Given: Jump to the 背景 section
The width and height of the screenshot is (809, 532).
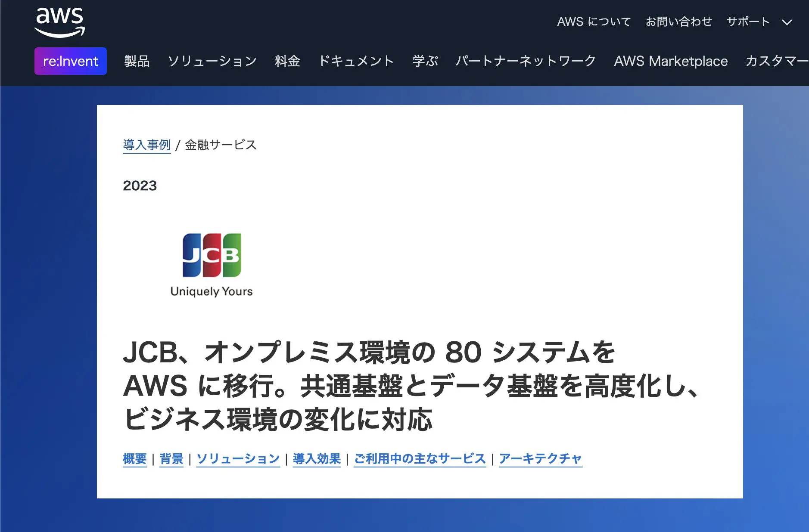Looking at the screenshot, I should 171,459.
